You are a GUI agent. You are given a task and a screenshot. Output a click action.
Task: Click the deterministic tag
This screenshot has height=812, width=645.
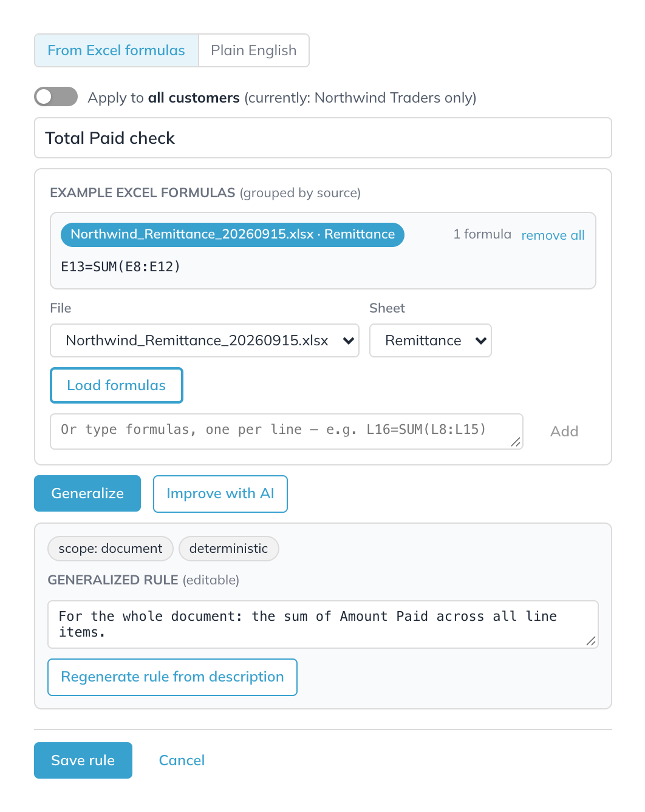click(x=229, y=549)
